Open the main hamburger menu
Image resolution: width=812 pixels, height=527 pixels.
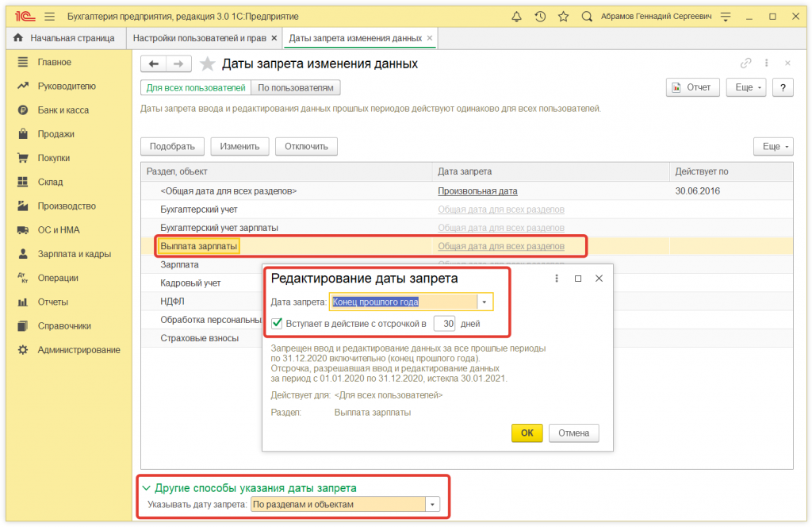[50, 16]
